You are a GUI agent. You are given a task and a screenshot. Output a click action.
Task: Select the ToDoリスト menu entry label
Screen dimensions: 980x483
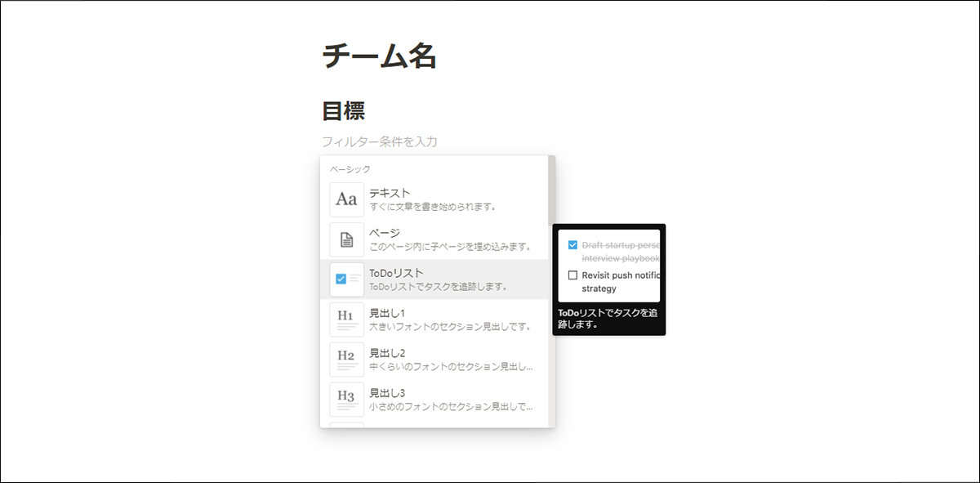coord(396,273)
